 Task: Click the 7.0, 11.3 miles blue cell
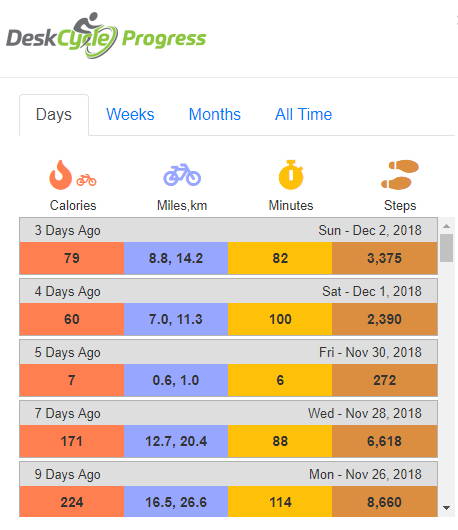pyautogui.click(x=176, y=319)
